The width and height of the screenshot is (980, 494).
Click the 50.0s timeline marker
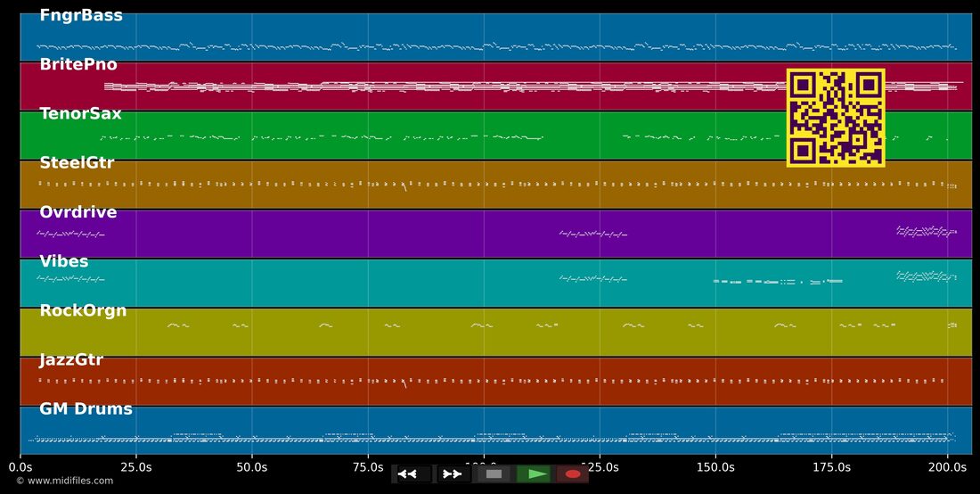[x=252, y=467]
